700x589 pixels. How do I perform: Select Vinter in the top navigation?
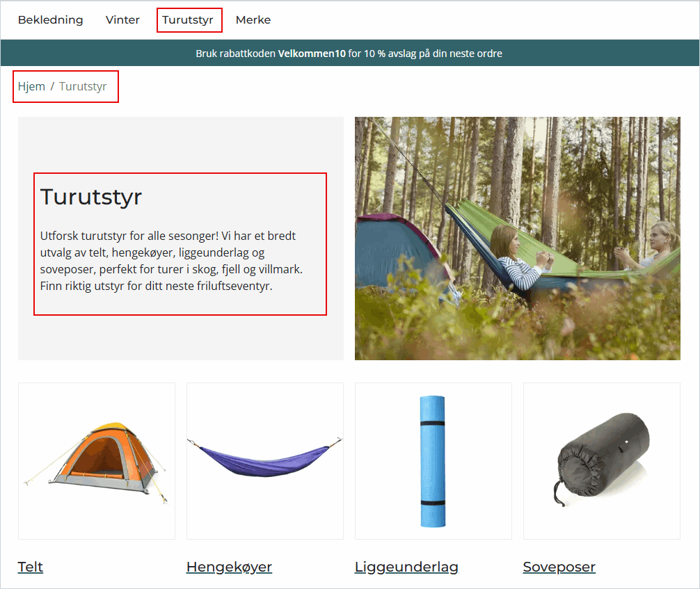point(122,20)
